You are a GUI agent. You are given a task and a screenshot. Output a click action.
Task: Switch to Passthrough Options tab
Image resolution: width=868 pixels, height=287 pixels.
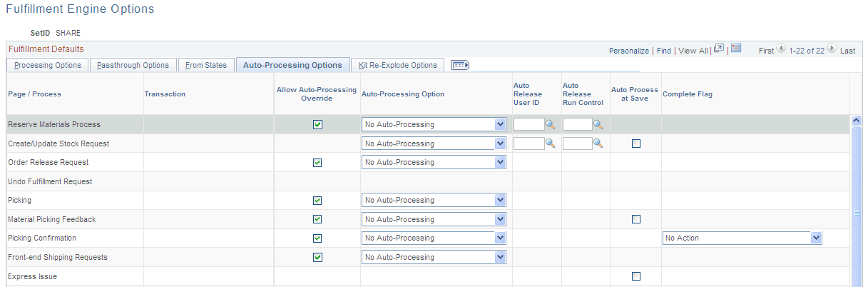[133, 65]
